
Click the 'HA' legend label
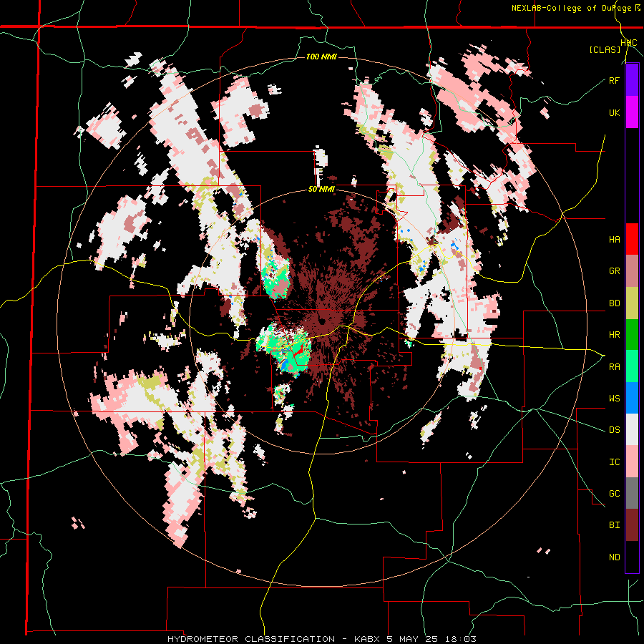point(615,239)
